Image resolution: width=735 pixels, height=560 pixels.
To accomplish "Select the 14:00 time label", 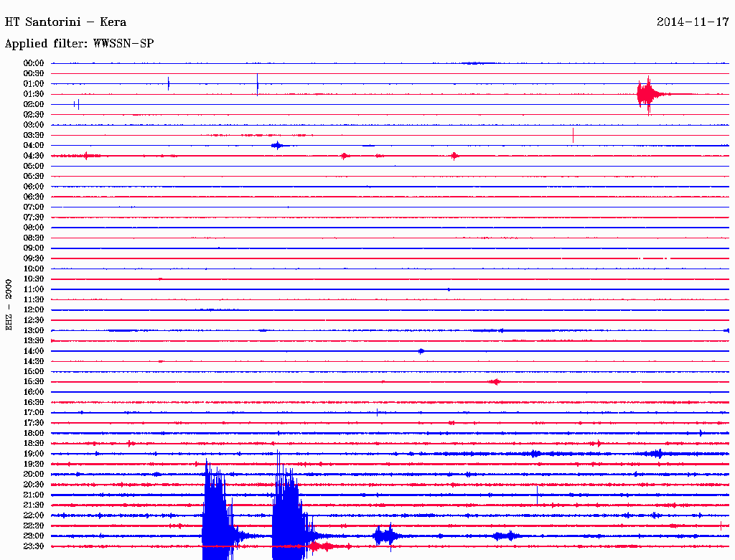I will (34, 351).
